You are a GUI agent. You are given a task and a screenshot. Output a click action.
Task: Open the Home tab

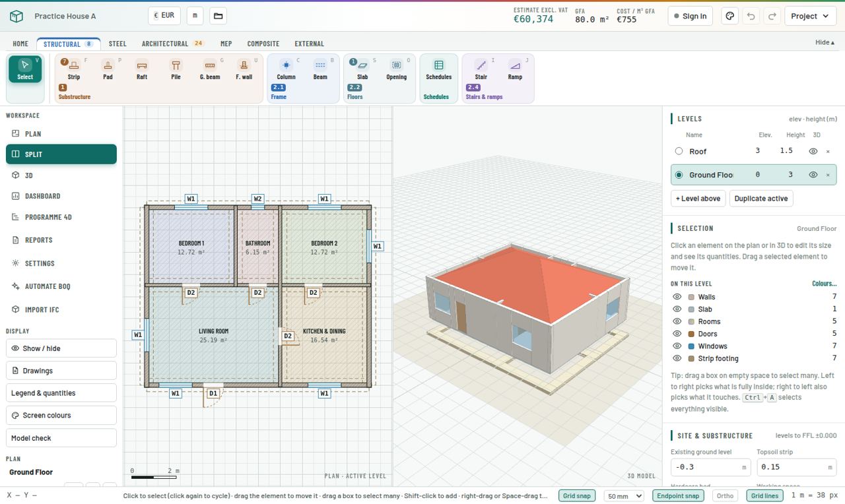pos(20,44)
